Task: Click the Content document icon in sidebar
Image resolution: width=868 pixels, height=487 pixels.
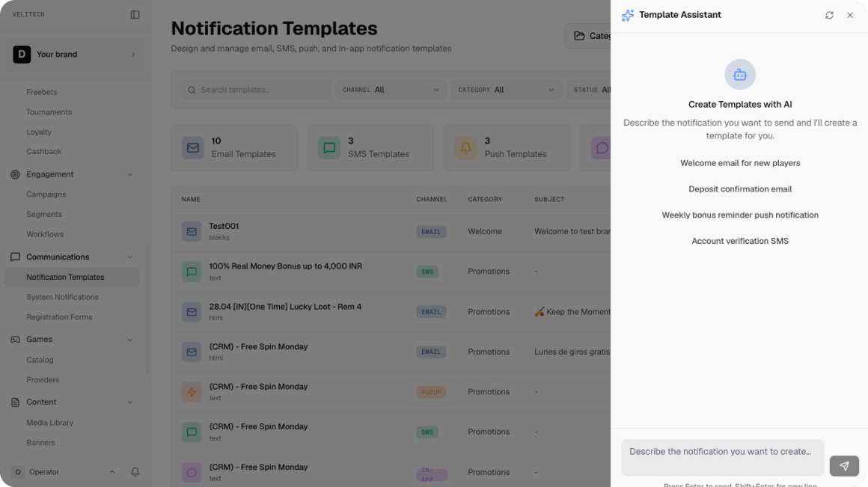Action: point(15,402)
